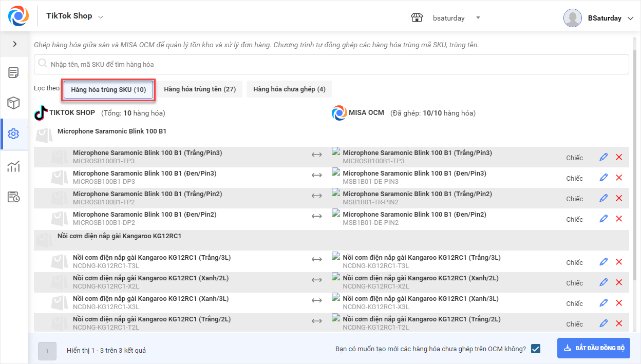Remove mapping for NCDNG-KG12RC1-T2L with red X
This screenshot has height=364, width=641.
619,323
